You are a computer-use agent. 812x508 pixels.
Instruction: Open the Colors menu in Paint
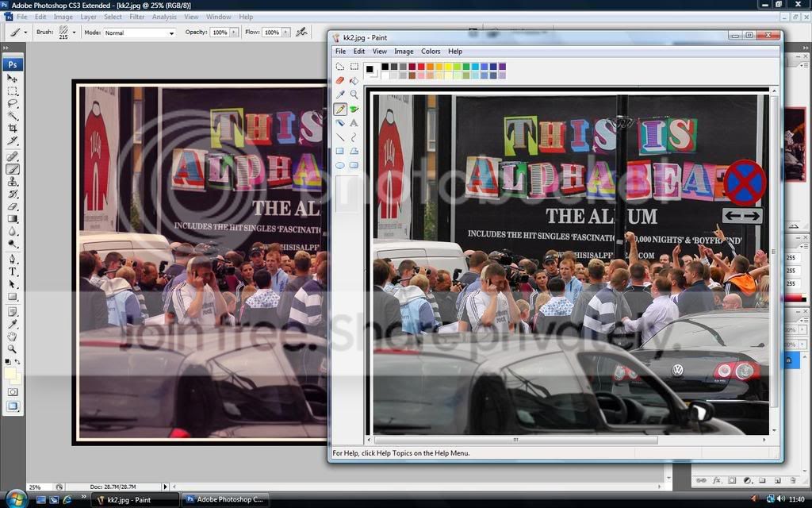coord(431,51)
